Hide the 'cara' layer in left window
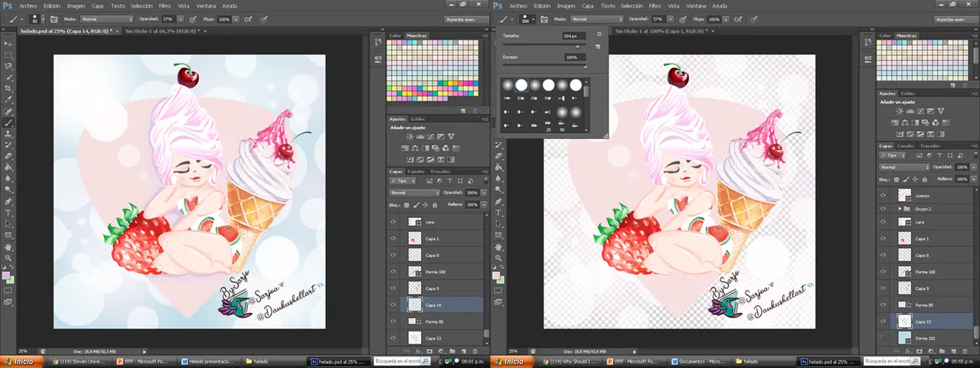Image resolution: width=980 pixels, height=368 pixels. coord(394,222)
